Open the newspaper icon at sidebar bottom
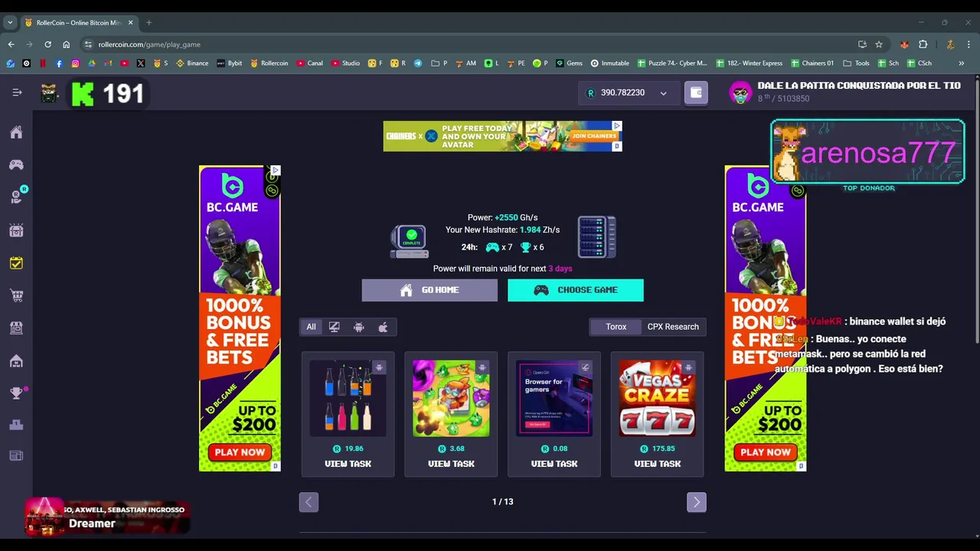 [x=16, y=456]
